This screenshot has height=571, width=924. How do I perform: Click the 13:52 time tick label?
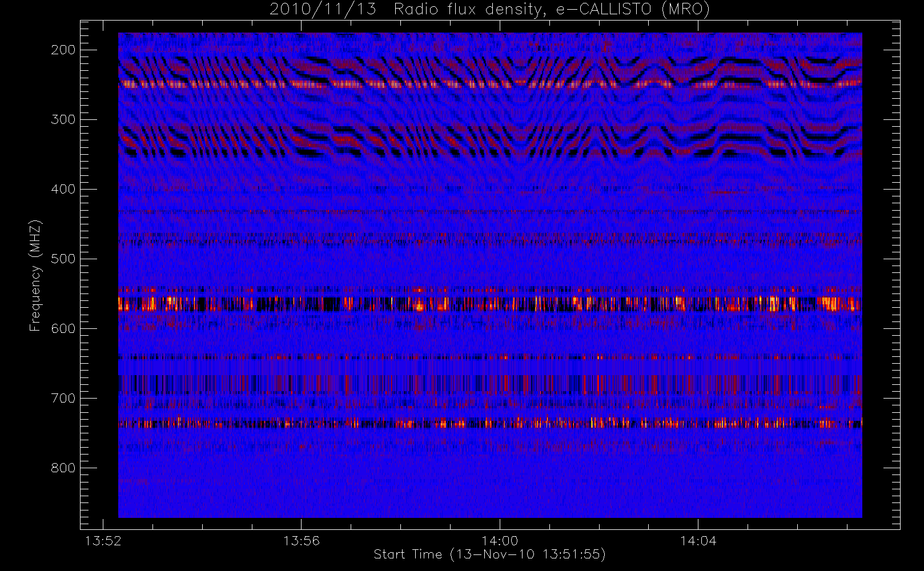pos(103,541)
